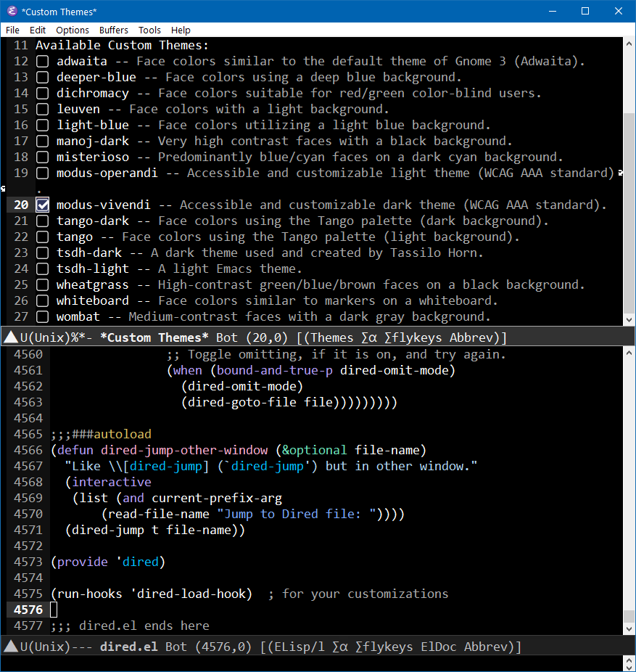Click the dired.el scrollbar thumb
The image size is (636, 672).
click(629, 616)
